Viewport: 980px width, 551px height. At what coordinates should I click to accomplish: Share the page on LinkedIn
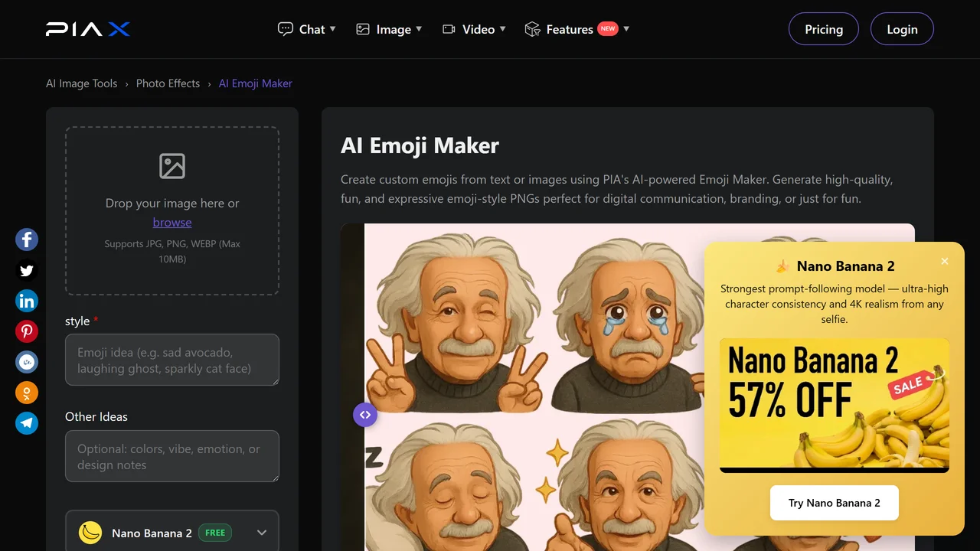pos(27,301)
